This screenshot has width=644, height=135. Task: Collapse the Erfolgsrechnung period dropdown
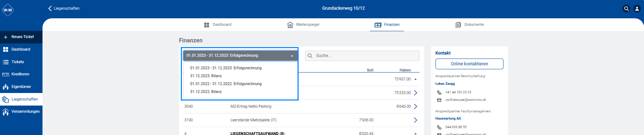(x=240, y=56)
